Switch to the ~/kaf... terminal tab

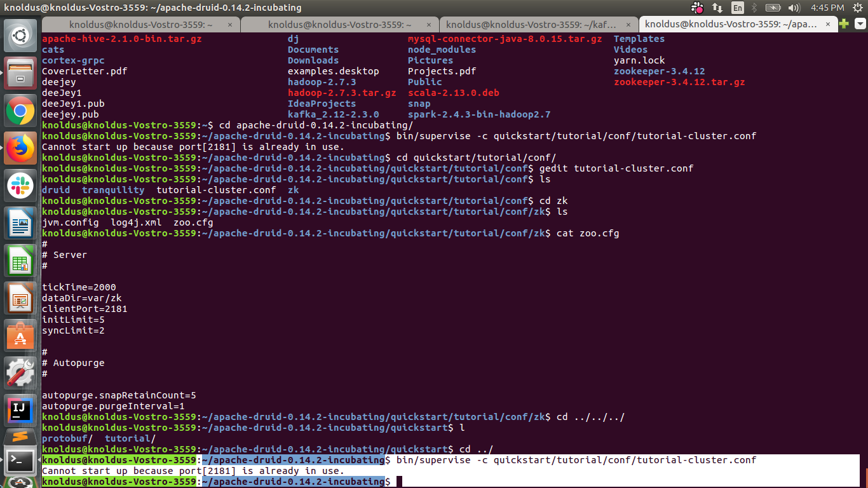coord(532,24)
